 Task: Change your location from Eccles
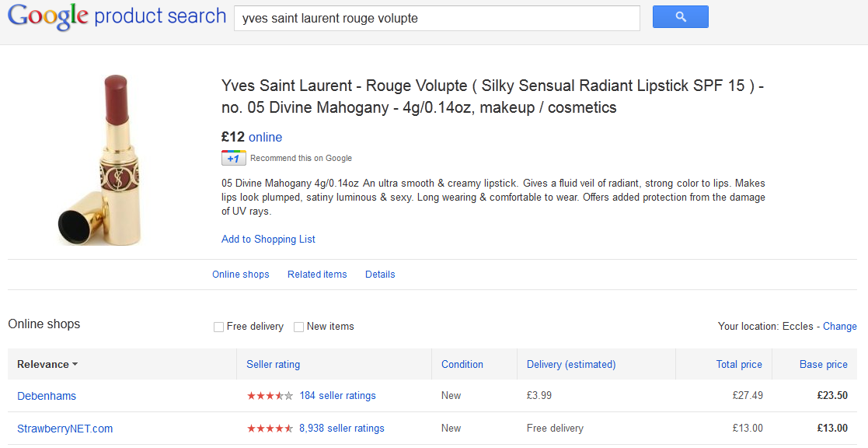point(839,327)
